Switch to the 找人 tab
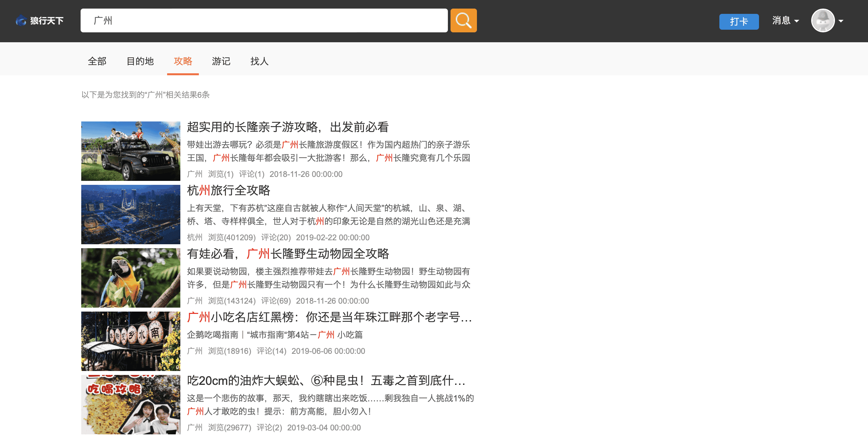868x437 pixels. 259,61
